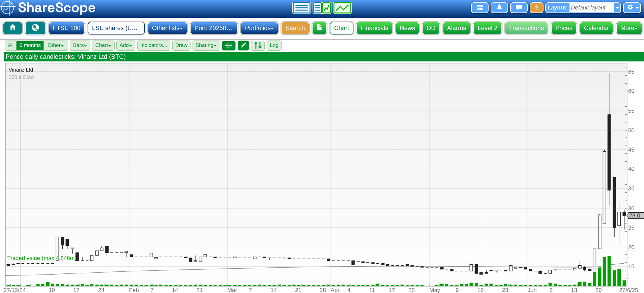The height and width of the screenshot is (293, 644).
Task: Toggle Log scale
Action: (x=274, y=45)
